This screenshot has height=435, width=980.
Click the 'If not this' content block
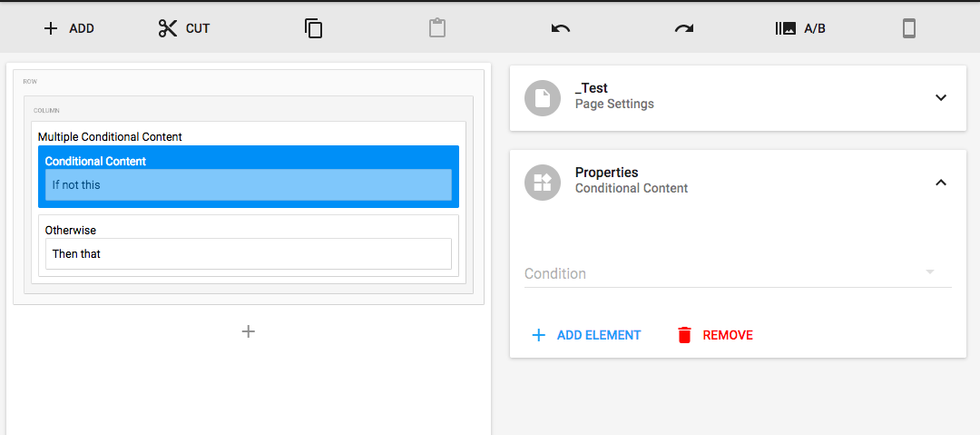tap(248, 185)
